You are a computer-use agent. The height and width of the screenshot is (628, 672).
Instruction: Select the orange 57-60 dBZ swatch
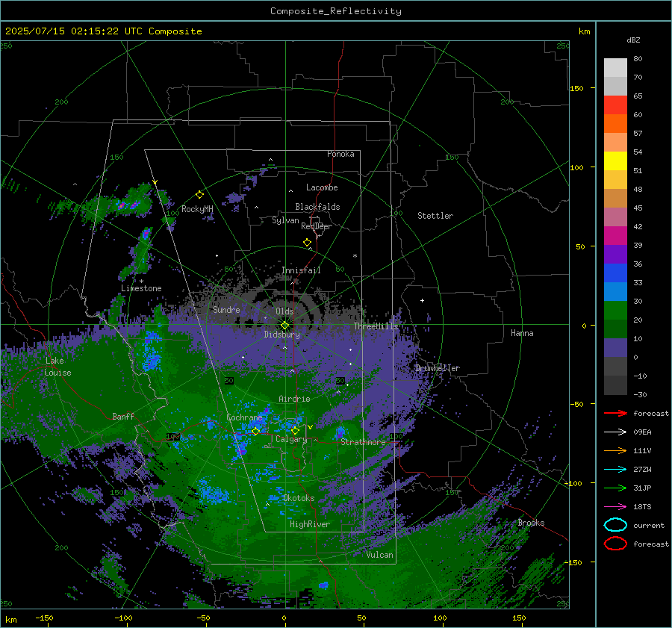point(615,123)
